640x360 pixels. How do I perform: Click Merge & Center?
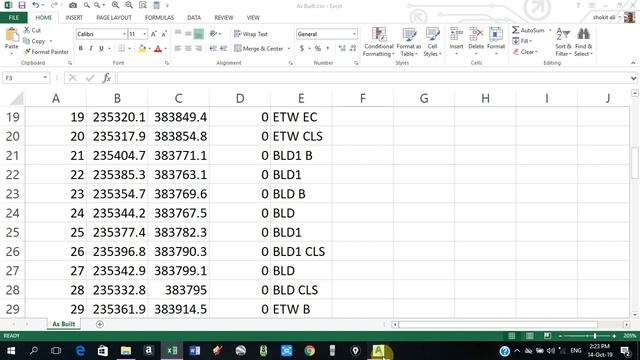pyautogui.click(x=259, y=49)
